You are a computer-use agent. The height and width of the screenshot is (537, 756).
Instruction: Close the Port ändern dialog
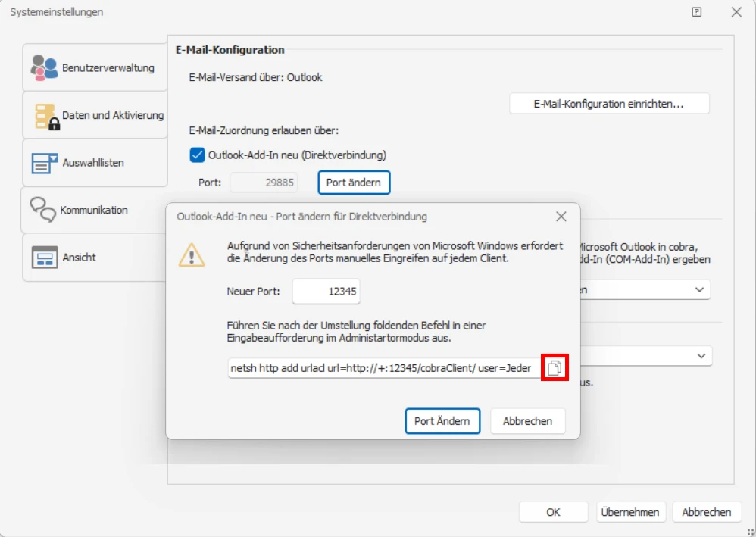pyautogui.click(x=561, y=217)
